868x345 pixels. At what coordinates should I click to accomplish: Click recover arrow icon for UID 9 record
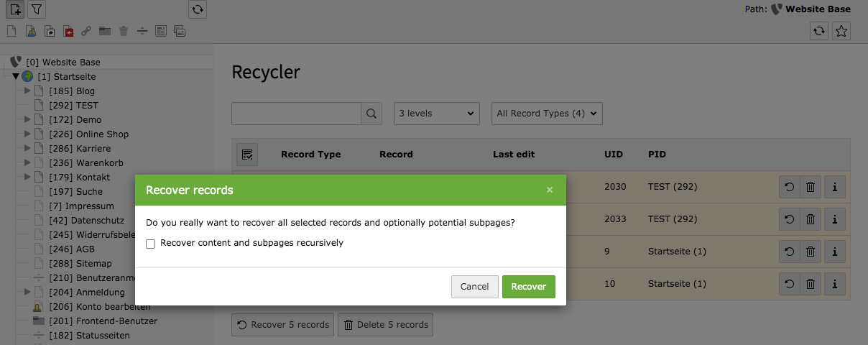[x=789, y=252]
